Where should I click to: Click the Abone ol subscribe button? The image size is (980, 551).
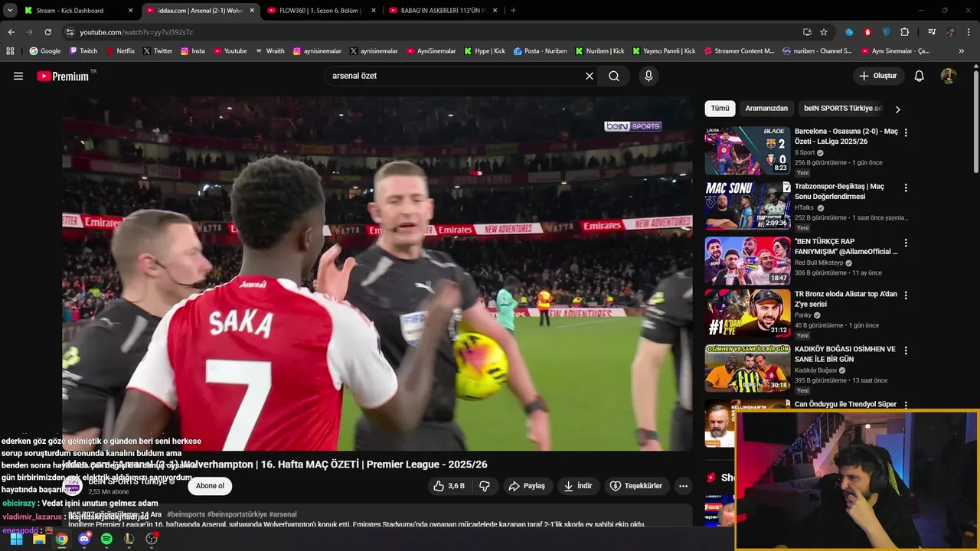pyautogui.click(x=210, y=486)
